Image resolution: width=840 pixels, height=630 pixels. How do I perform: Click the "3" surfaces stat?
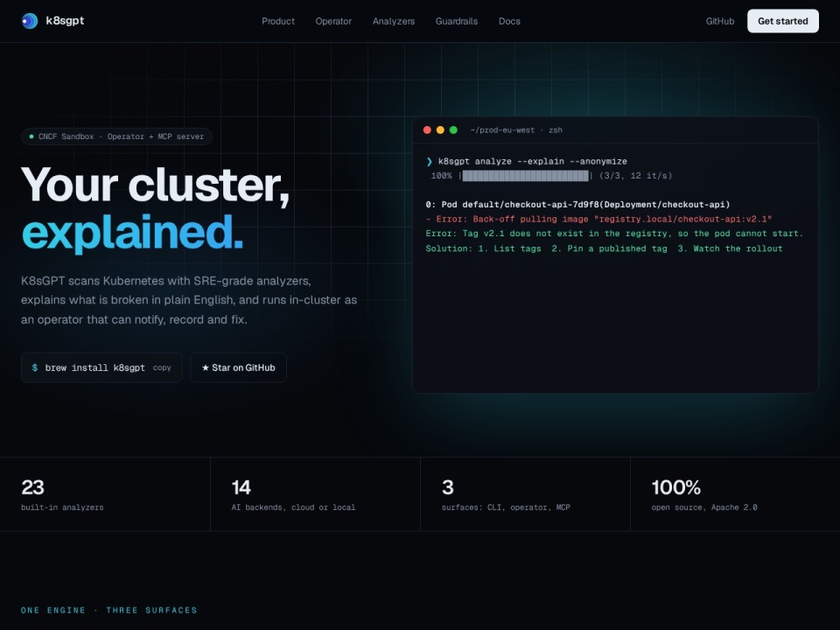click(448, 487)
